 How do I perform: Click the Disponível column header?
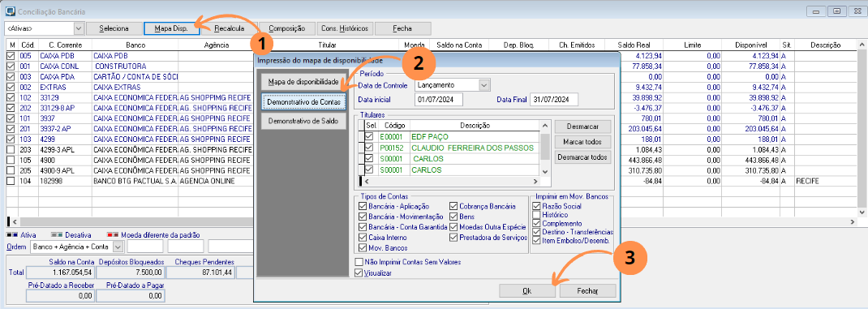coord(750,45)
